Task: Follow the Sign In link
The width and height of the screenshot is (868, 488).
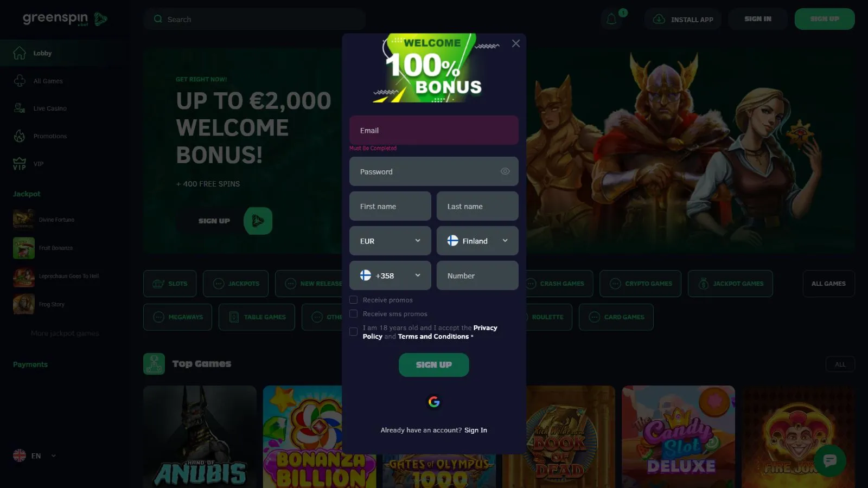Action: click(x=476, y=430)
